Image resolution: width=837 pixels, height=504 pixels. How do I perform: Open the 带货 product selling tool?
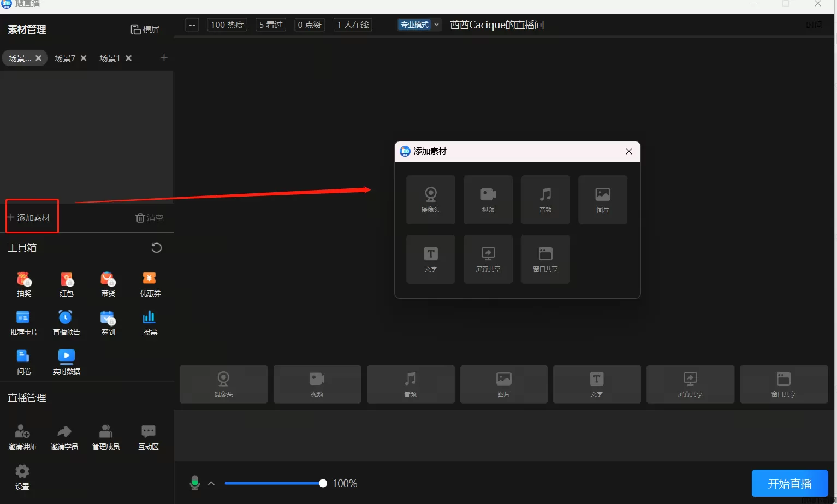pos(108,284)
